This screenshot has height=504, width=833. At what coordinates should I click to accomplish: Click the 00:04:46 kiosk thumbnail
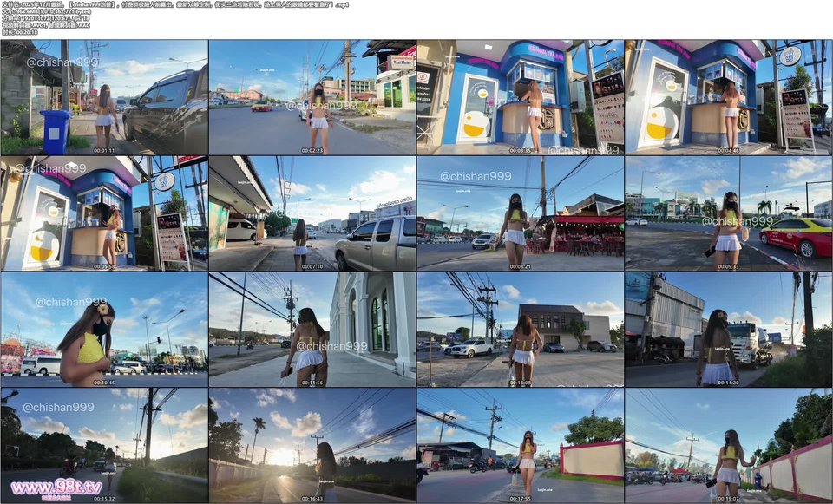728,97
